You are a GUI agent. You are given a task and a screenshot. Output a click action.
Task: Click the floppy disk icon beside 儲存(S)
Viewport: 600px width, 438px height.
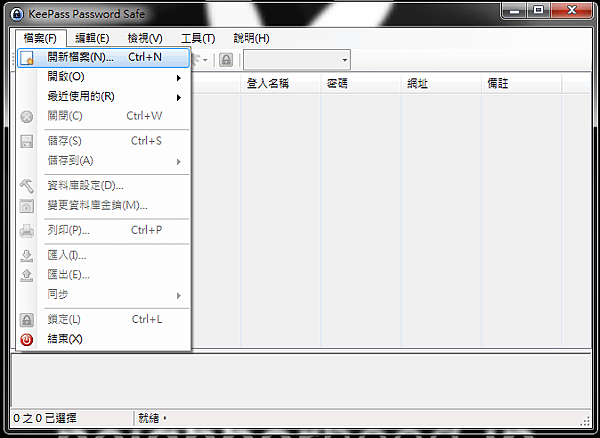point(27,141)
